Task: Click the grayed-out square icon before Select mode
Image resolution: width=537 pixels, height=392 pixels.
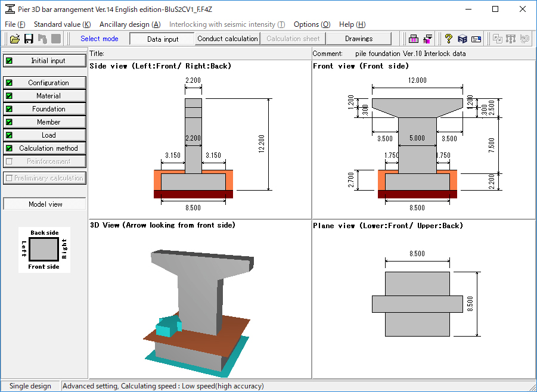Action: (x=56, y=39)
